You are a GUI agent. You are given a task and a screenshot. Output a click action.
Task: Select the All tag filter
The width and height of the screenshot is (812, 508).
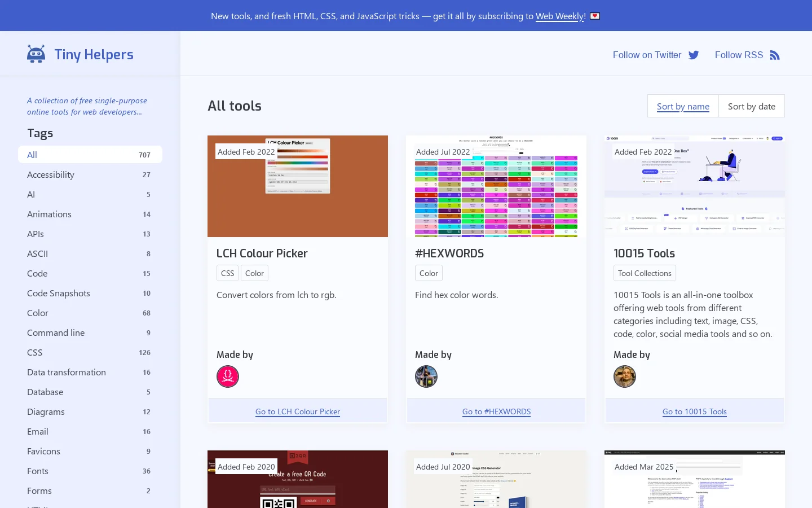(90, 155)
